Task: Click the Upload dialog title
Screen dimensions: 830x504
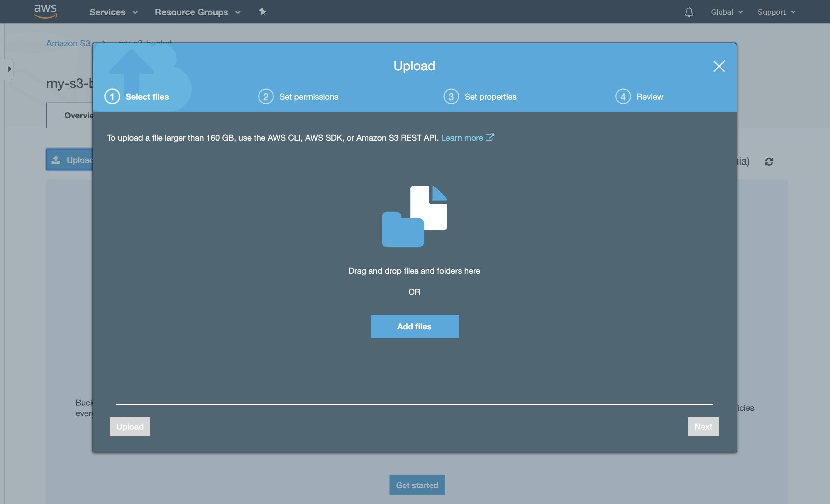Action: coord(414,66)
